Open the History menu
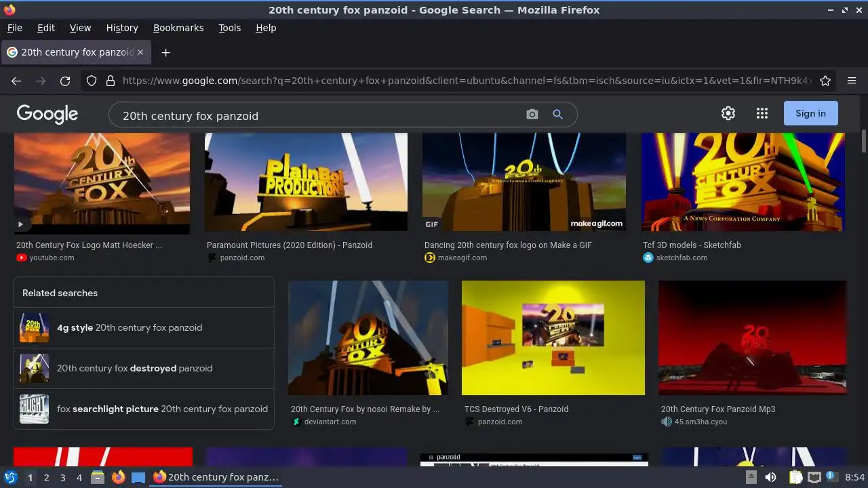The height and width of the screenshot is (488, 868). point(122,28)
